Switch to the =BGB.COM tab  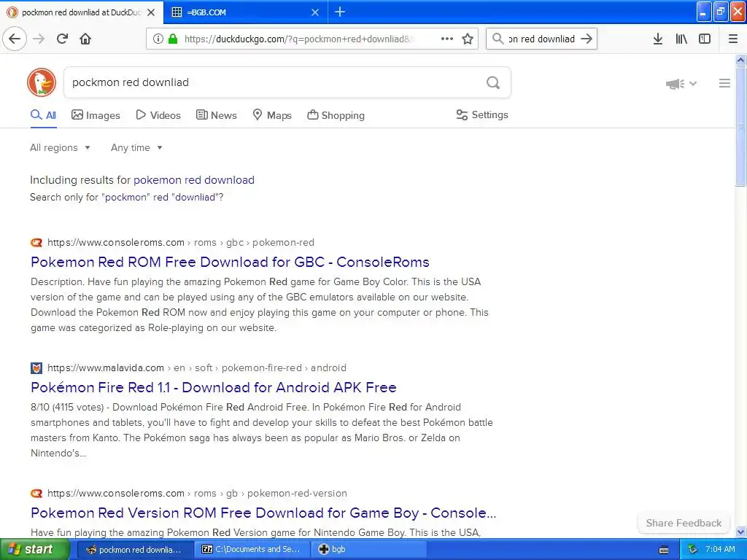pos(245,12)
